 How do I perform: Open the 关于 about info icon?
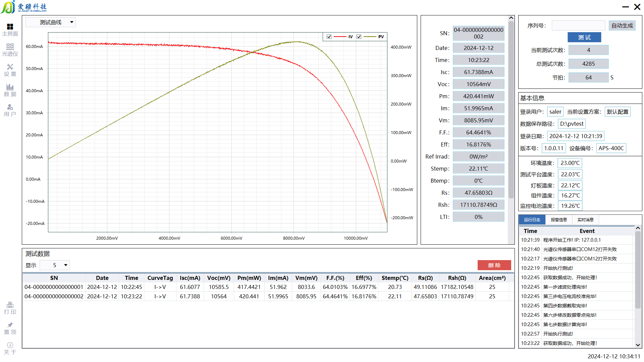click(10, 345)
